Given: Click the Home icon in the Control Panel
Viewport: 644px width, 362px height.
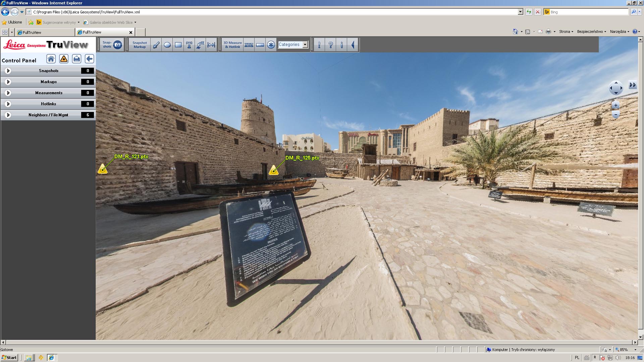Looking at the screenshot, I should 51,59.
